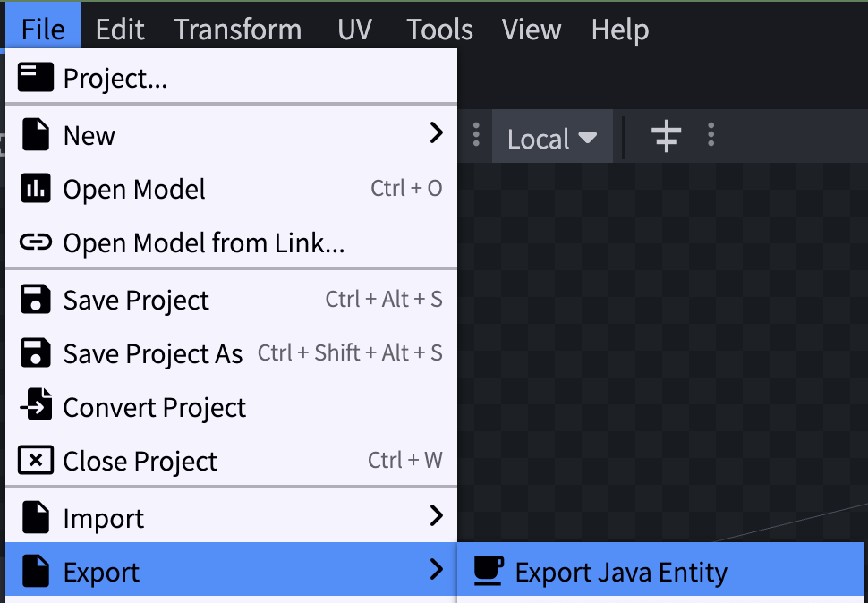Expand the New submenu chevron

pos(436,132)
